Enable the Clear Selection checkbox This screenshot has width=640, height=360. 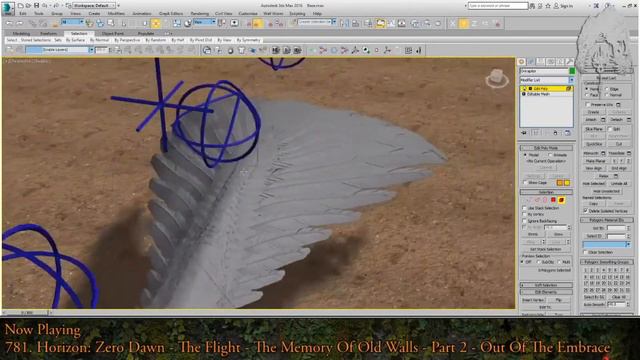click(586, 252)
